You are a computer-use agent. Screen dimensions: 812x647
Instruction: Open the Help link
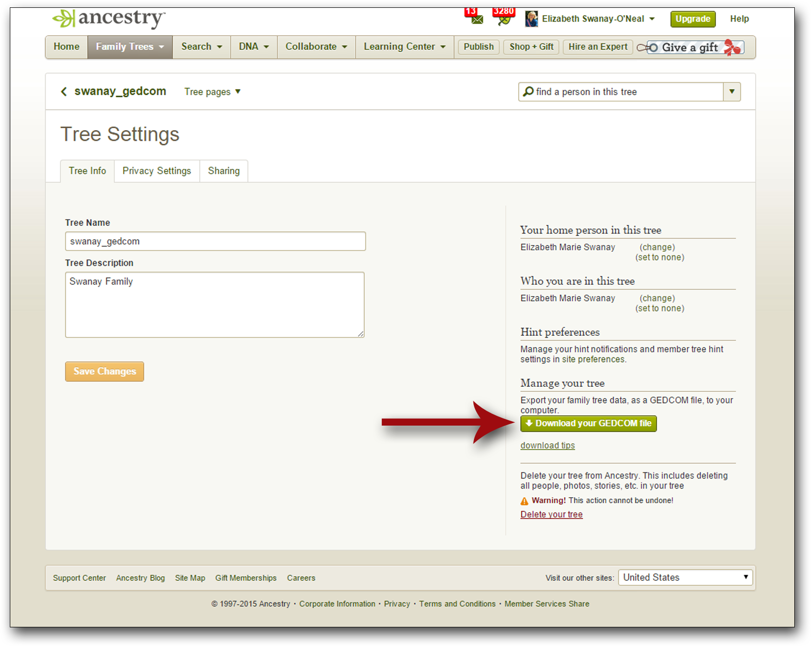point(739,19)
